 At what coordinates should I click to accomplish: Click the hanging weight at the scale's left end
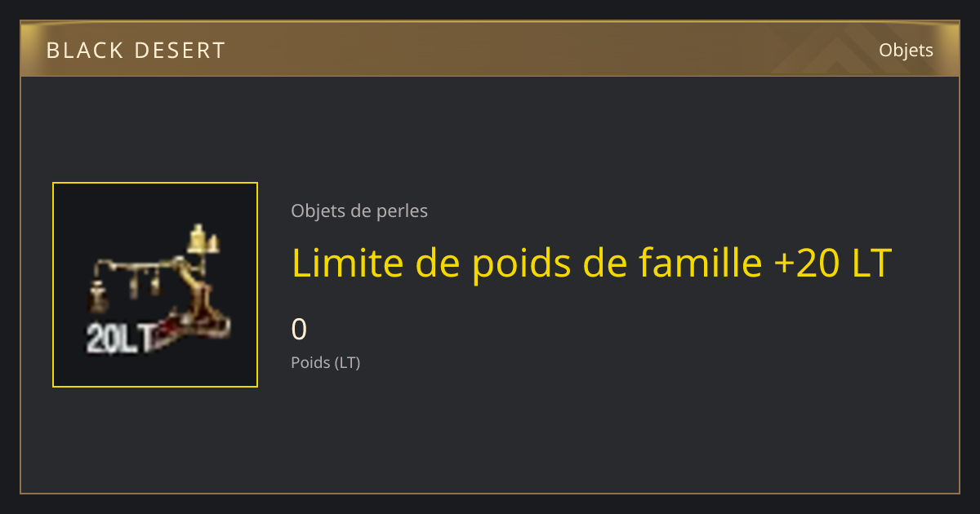coord(99,297)
